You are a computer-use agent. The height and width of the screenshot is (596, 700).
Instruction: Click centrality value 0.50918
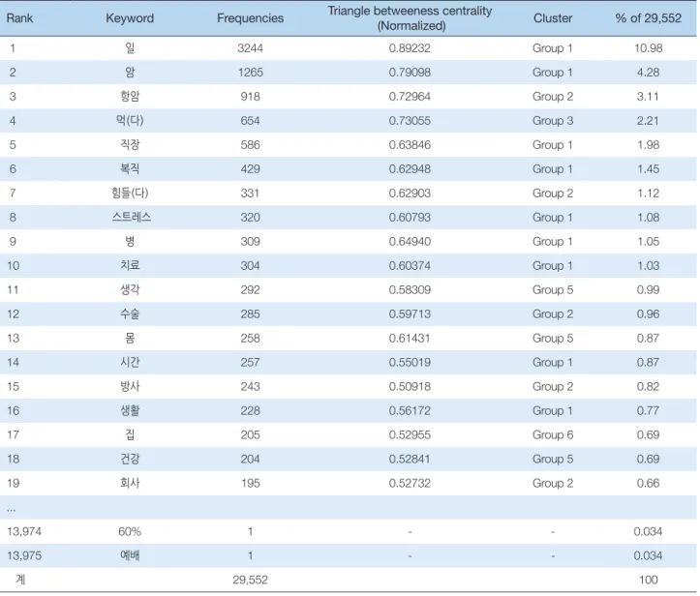click(410, 386)
